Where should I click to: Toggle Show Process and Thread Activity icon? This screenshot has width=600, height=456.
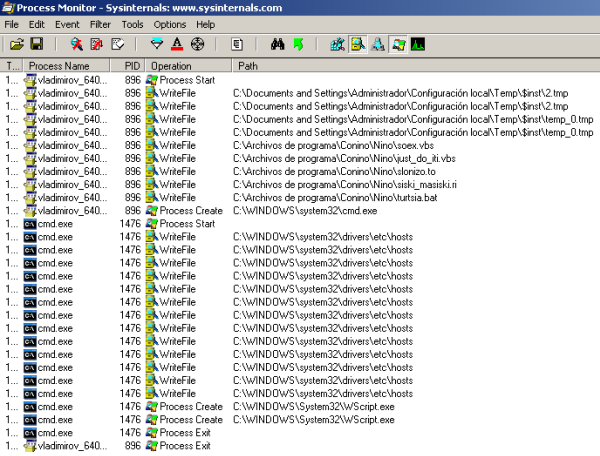pyautogui.click(x=398, y=44)
